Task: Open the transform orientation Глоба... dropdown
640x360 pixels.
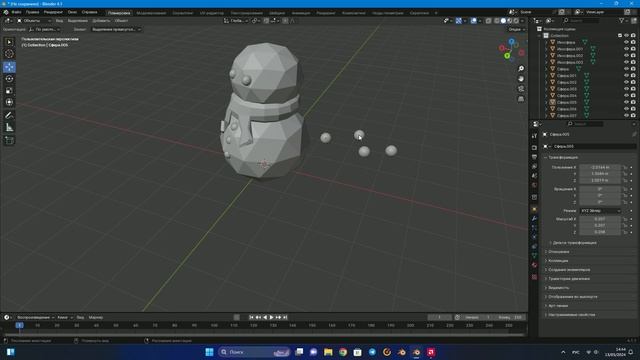Action: [x=235, y=20]
